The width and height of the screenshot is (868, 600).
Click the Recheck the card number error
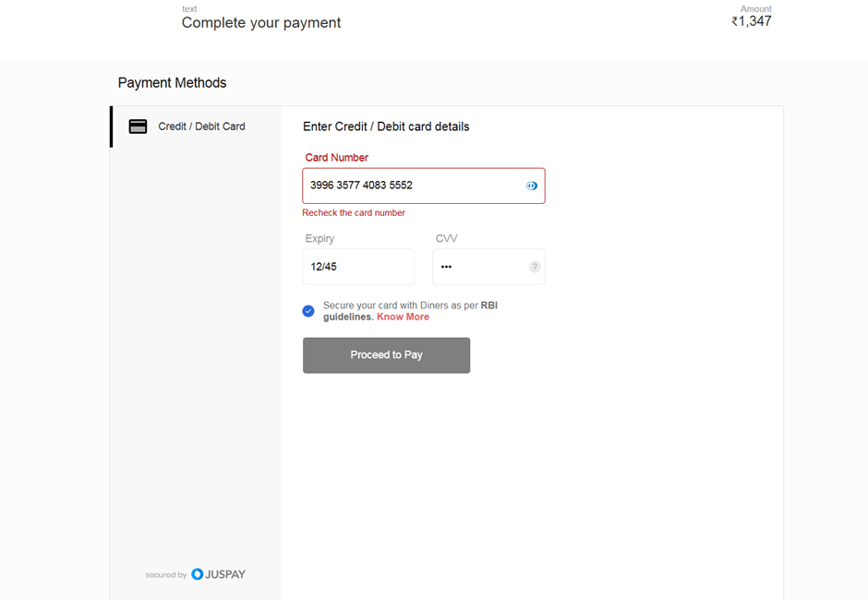tap(354, 213)
